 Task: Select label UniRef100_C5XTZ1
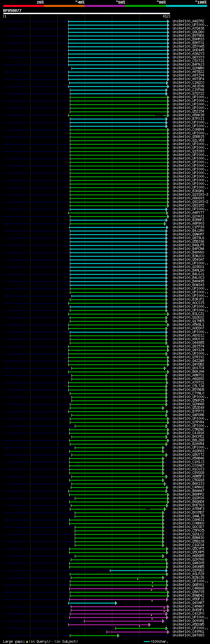(188, 61)
